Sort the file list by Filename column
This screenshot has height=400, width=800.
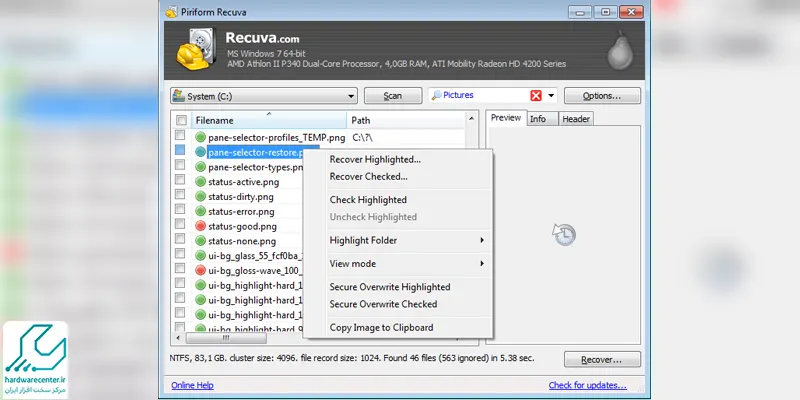click(x=269, y=120)
